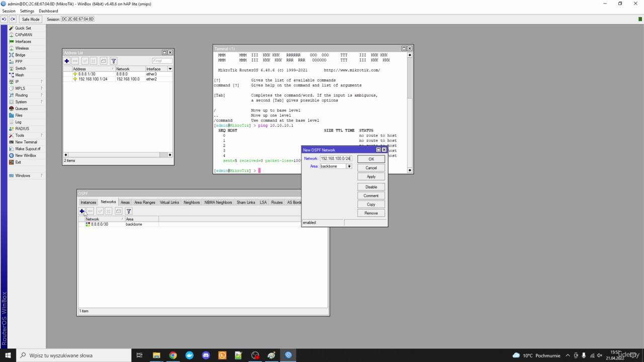Open column dropdown in Address List
Image resolution: width=644 pixels, height=362 pixels.
pos(170,69)
